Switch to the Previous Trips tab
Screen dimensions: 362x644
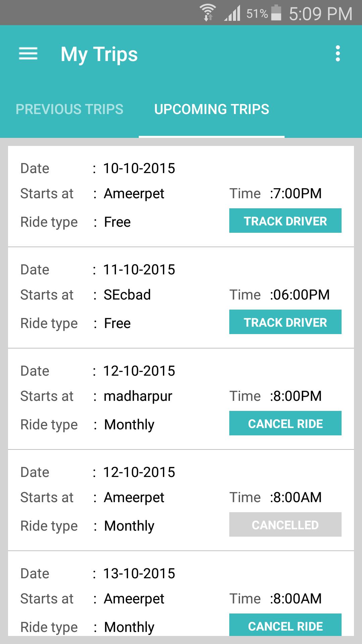[69, 109]
